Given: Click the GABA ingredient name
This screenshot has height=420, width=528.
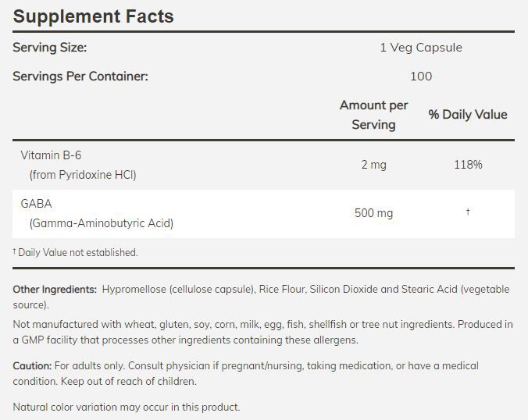Looking at the screenshot, I should (36, 204).
